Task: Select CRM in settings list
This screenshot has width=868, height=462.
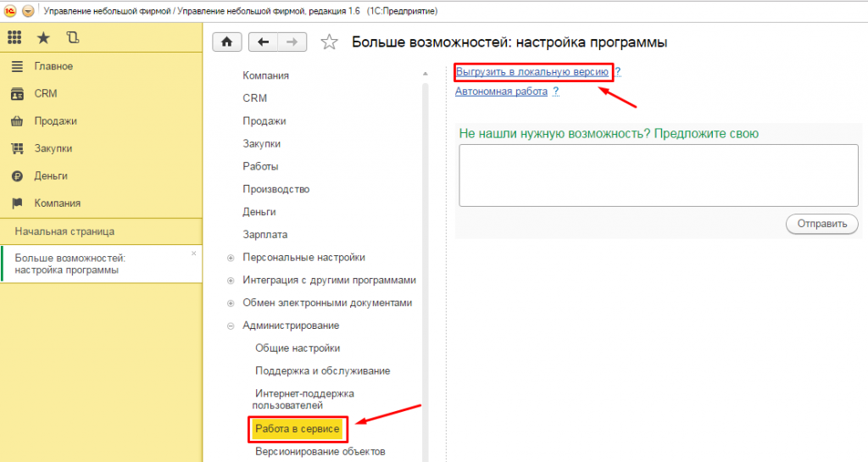Action: coord(254,98)
